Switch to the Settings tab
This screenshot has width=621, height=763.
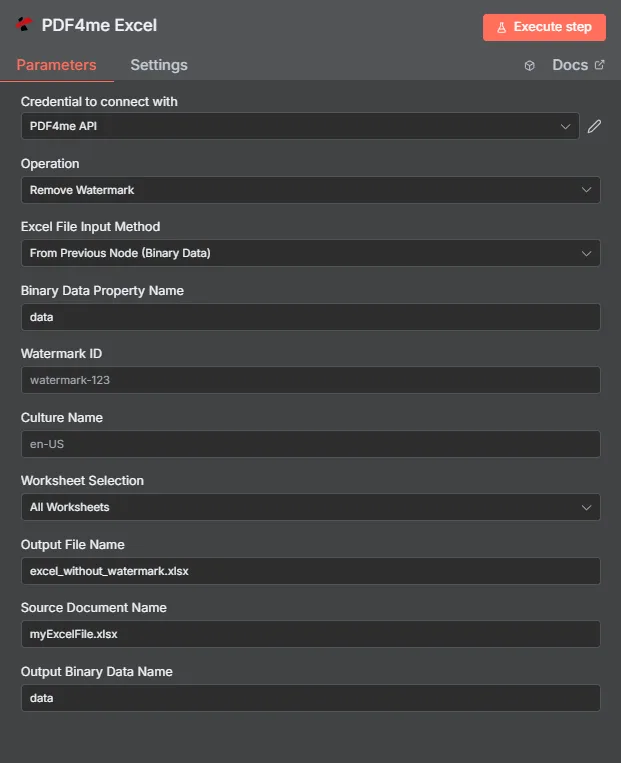[159, 65]
